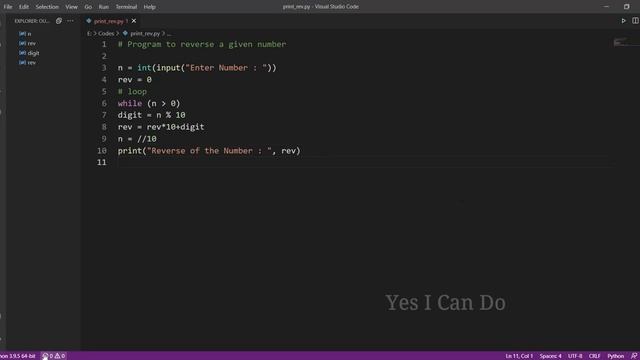
Task: Change file encoding UTF-8
Action: (575, 356)
